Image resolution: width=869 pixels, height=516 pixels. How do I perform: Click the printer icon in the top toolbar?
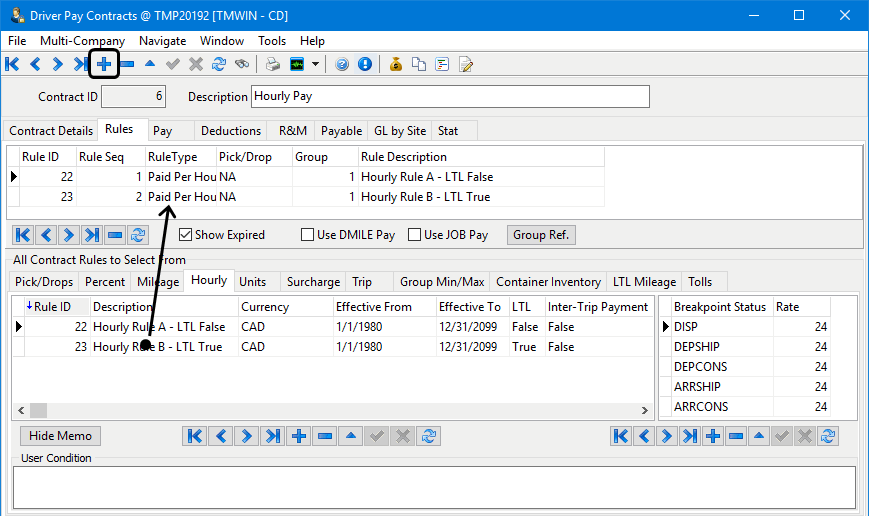272,64
